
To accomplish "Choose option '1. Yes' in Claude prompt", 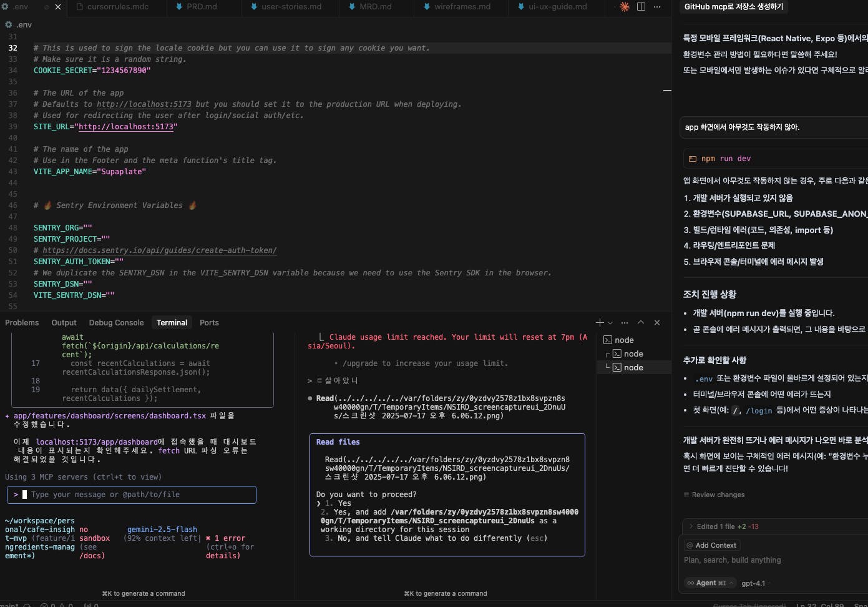I will click(338, 503).
